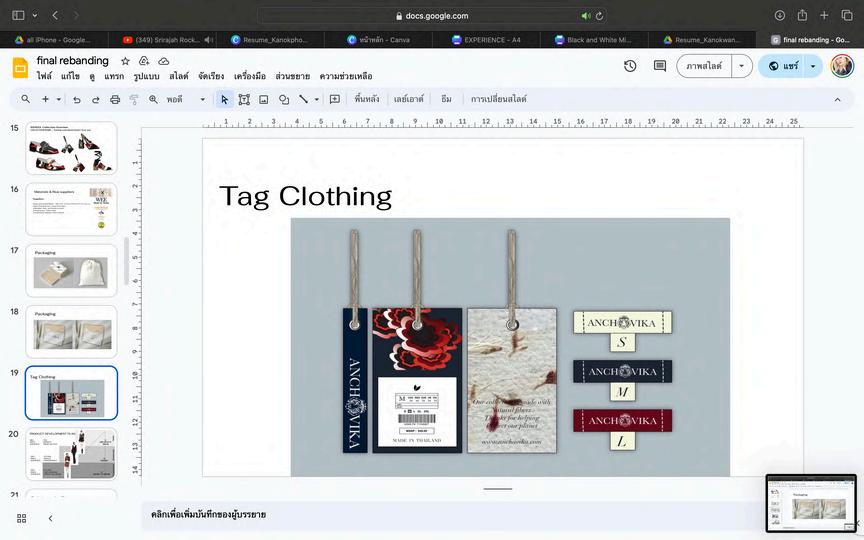Click the พื้นหลัง button
Image resolution: width=864 pixels, height=540 pixels.
367,99
